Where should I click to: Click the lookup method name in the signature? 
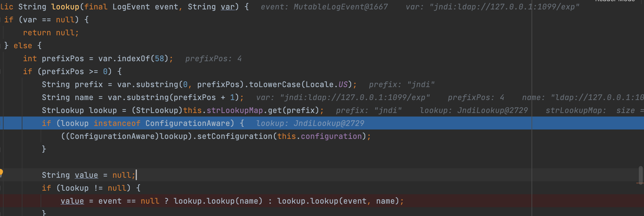coord(65,7)
